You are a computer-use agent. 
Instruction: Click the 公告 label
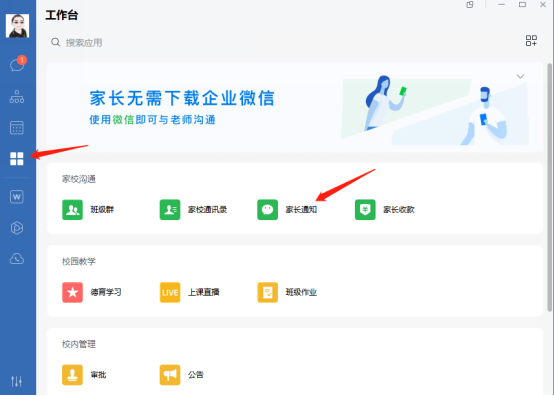(x=196, y=374)
